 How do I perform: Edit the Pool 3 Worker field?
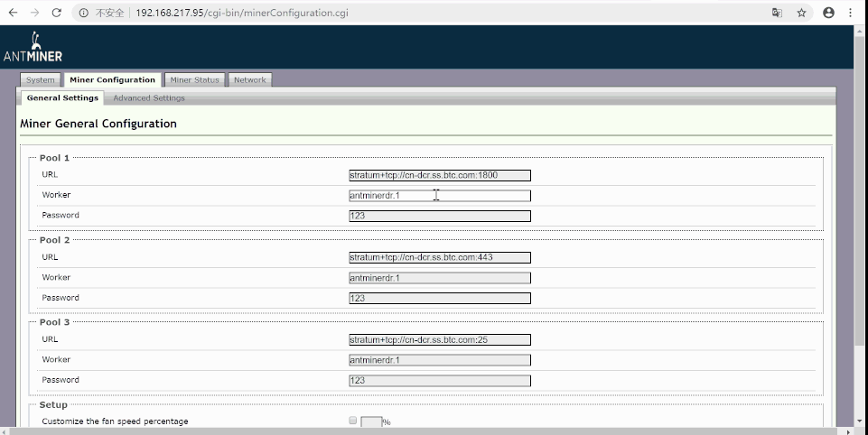point(440,360)
